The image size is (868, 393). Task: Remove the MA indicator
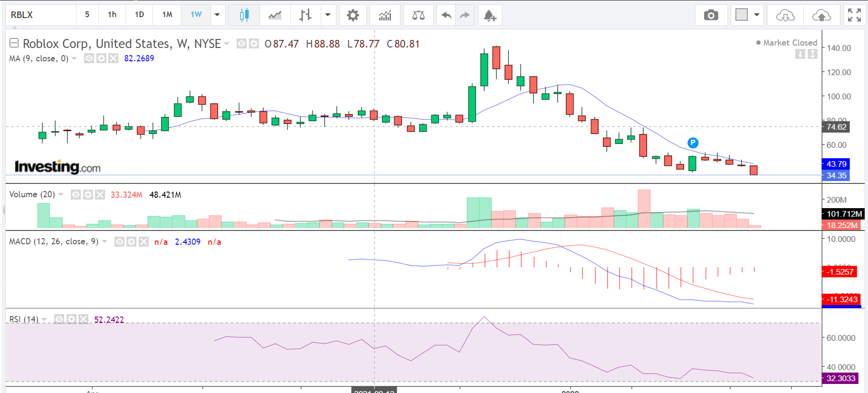pyautogui.click(x=113, y=58)
